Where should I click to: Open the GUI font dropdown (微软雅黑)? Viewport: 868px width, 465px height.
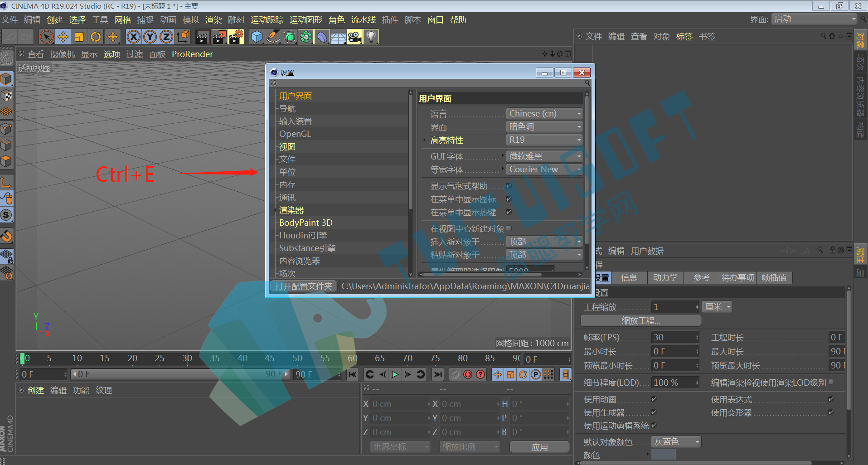click(x=544, y=156)
